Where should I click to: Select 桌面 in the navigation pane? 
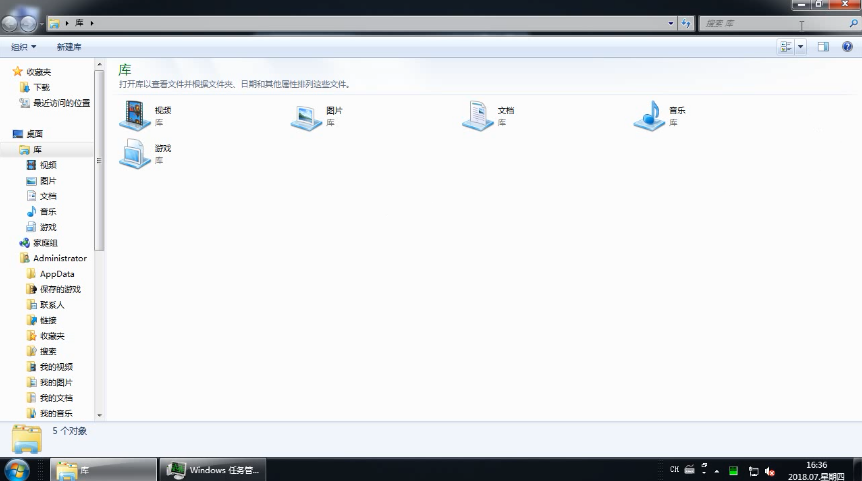[27, 134]
